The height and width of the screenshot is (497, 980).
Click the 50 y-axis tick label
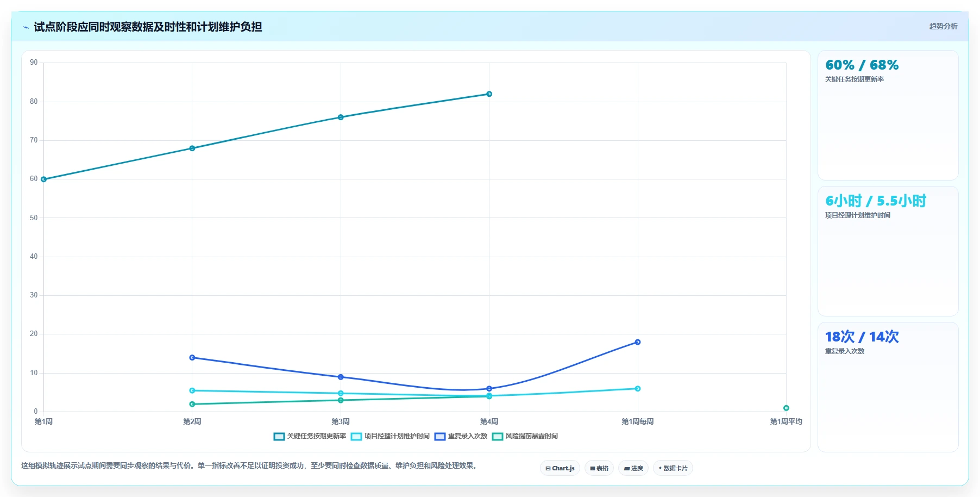click(x=34, y=218)
